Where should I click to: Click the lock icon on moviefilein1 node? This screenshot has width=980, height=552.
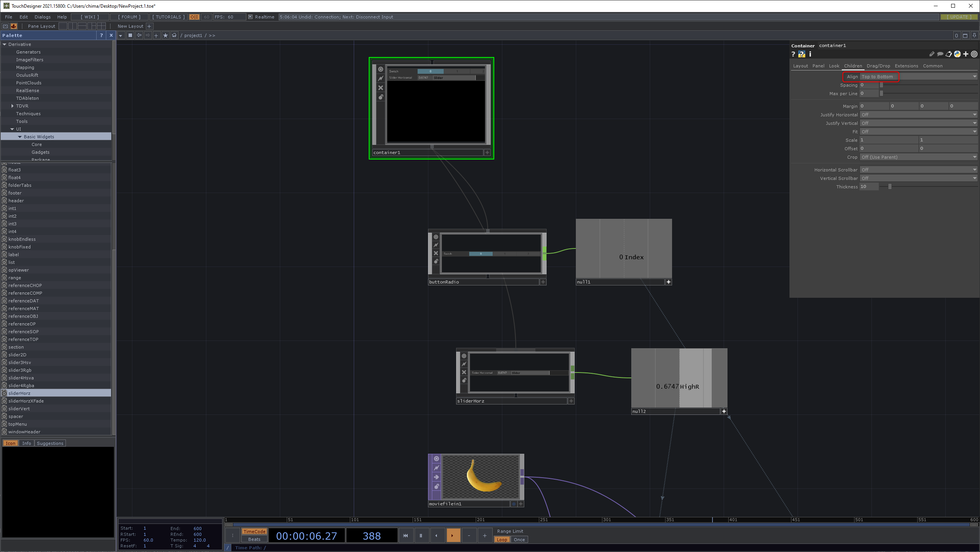[x=436, y=487]
